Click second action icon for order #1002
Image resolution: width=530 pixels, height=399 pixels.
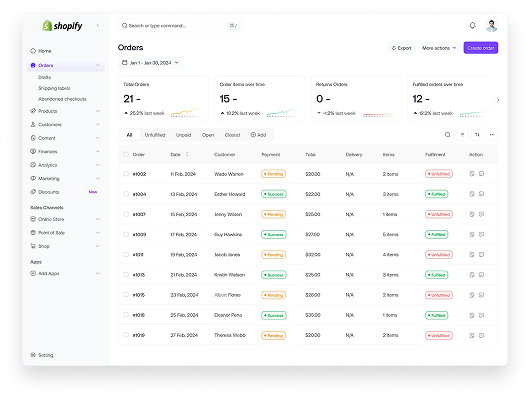pyautogui.click(x=481, y=174)
